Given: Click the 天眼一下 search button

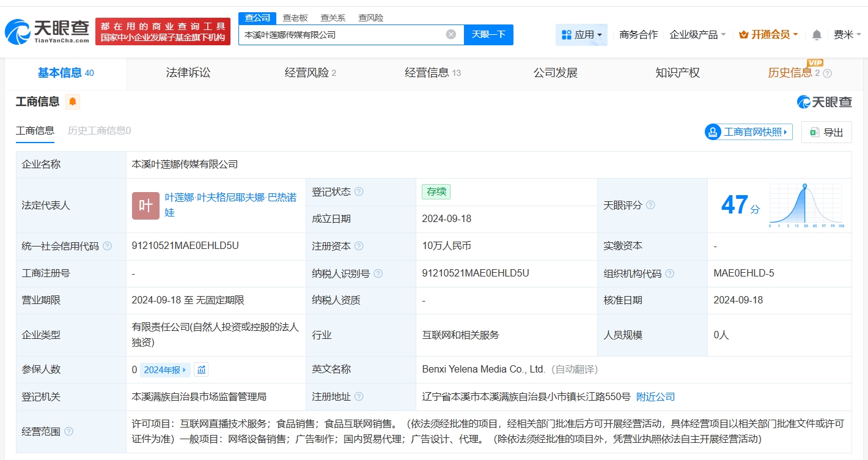Looking at the screenshot, I should 489,34.
